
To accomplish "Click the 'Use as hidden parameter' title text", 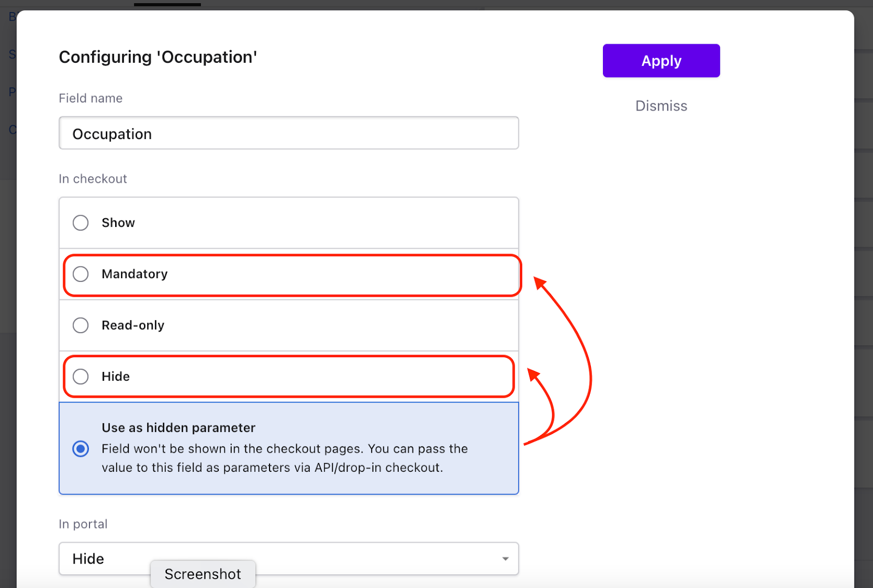I will point(178,428).
